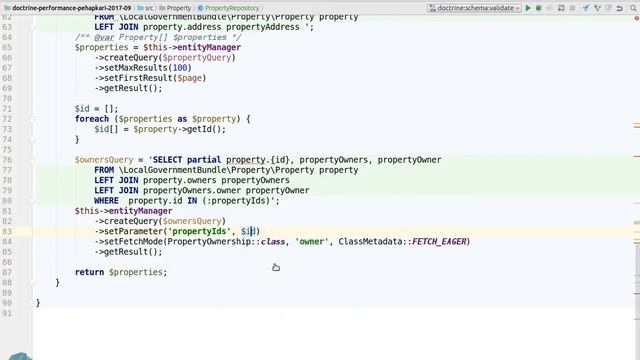Toggle the fold marker at line 63
The height and width of the screenshot is (360, 640).
click(32, 27)
